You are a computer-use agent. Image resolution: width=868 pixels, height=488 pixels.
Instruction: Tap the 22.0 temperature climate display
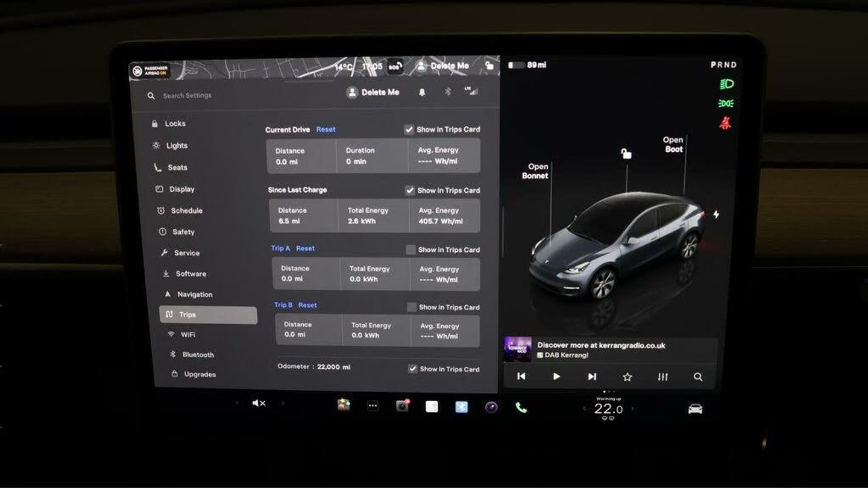click(x=608, y=409)
